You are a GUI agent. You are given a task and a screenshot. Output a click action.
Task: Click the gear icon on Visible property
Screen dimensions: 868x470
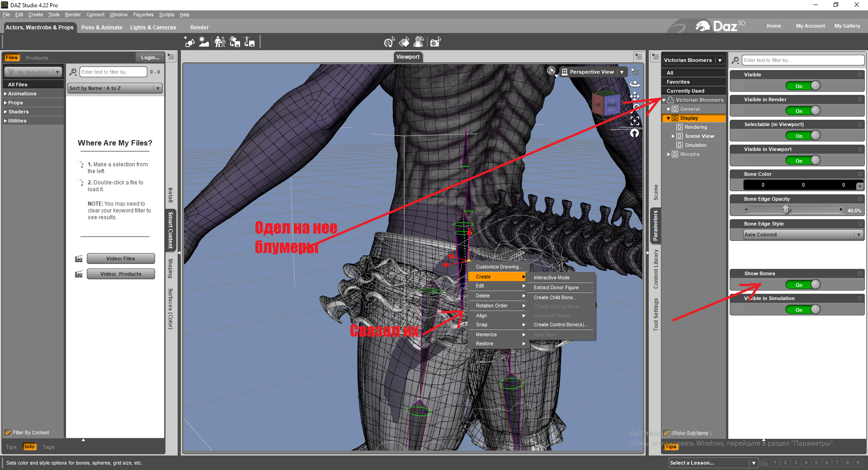[860, 75]
